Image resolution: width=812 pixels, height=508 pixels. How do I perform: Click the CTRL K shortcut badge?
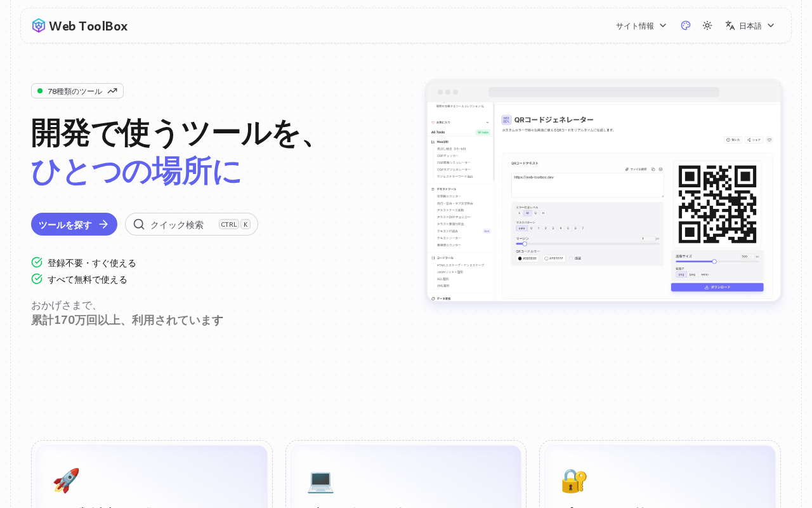(x=235, y=224)
